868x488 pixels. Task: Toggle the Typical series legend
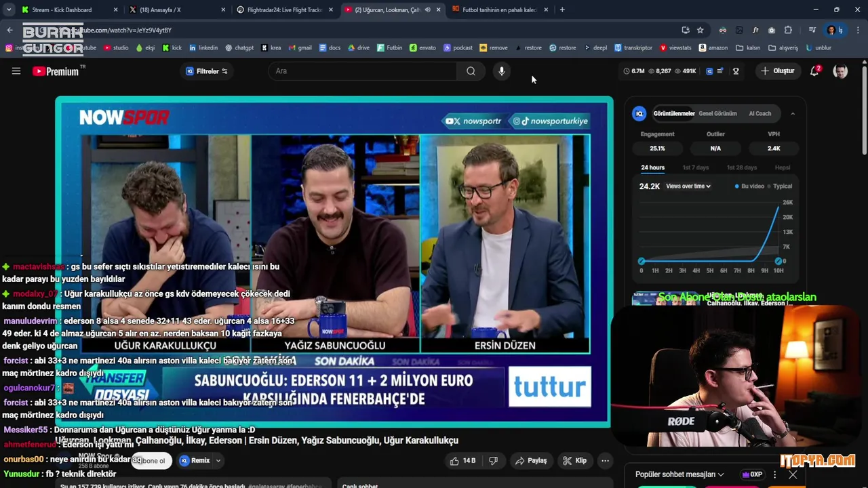coord(779,186)
